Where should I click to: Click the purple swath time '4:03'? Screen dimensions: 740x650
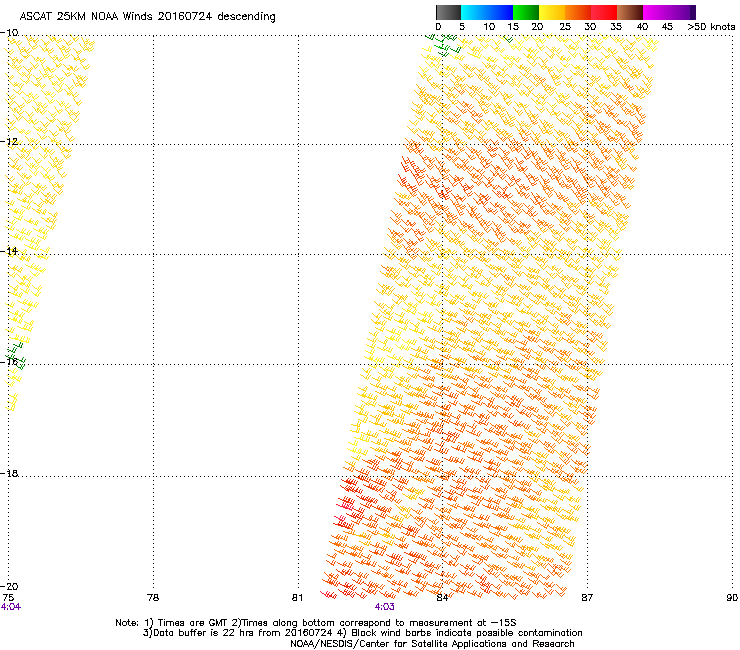pyautogui.click(x=385, y=607)
